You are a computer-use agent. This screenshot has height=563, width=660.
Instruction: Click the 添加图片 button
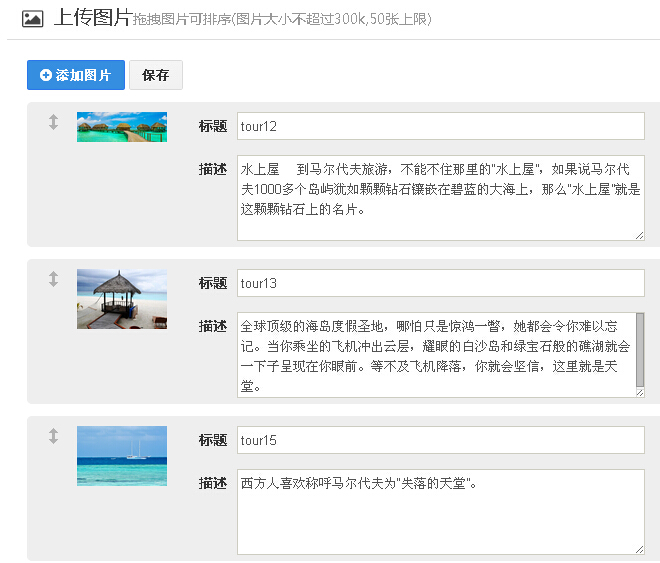point(76,75)
